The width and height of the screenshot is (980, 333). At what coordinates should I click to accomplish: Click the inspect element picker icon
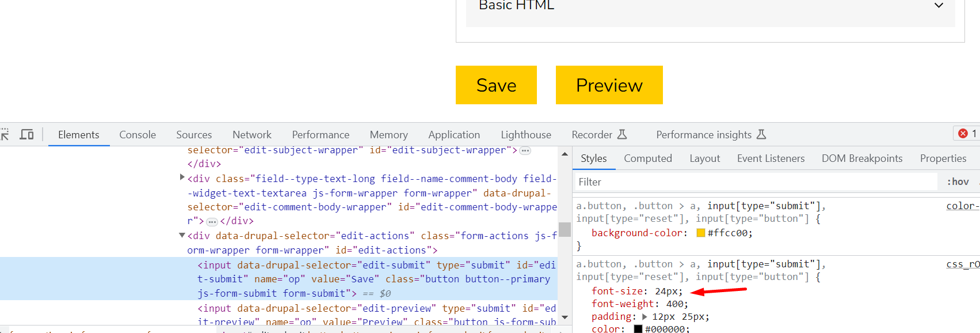coord(5,134)
